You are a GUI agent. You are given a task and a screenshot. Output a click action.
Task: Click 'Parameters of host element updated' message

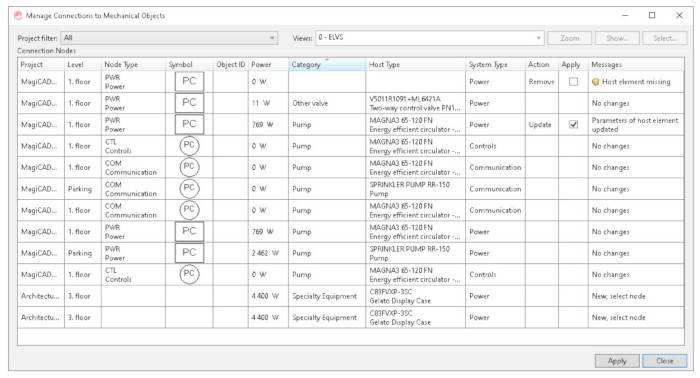(x=635, y=125)
